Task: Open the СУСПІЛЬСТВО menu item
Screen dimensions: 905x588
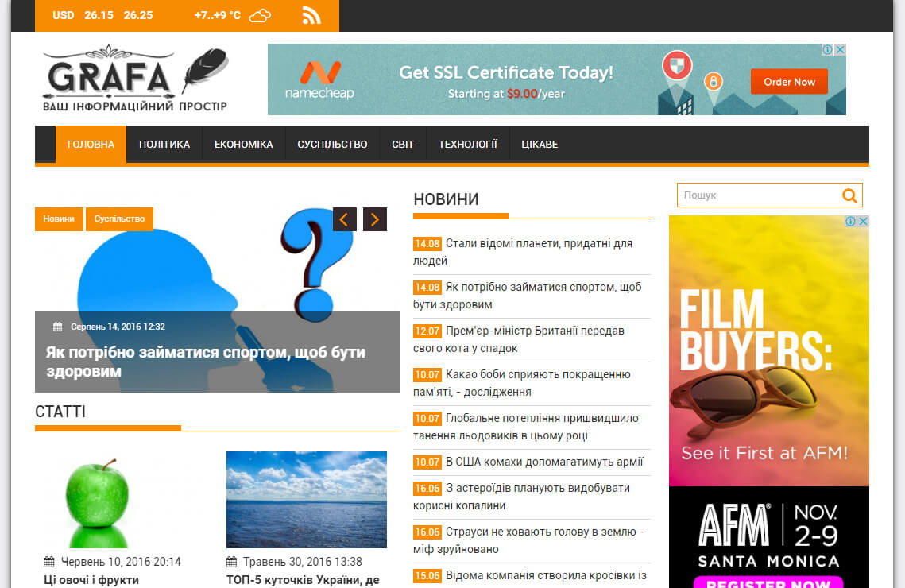Action: [332, 145]
